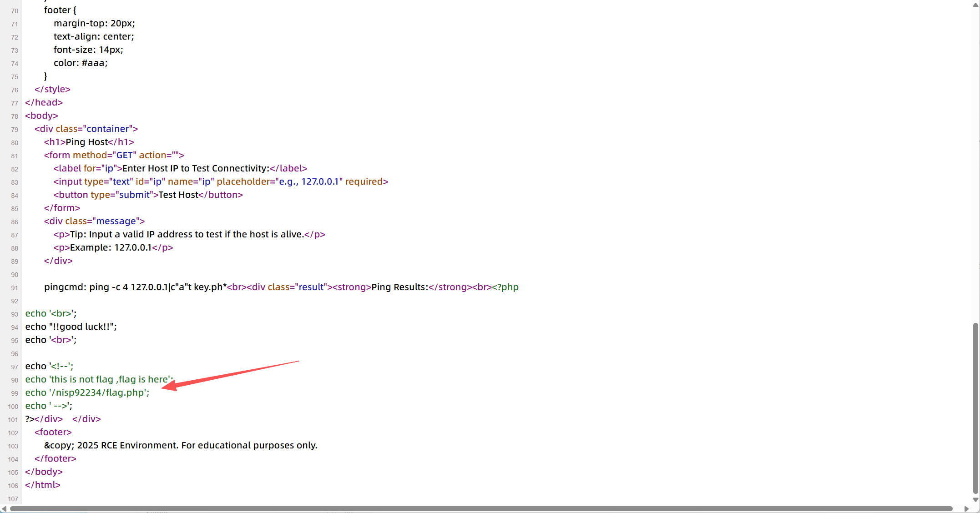Viewport: 980px width, 513px height.
Task: Click the 'Test Host' button tag text
Action: 178,195
